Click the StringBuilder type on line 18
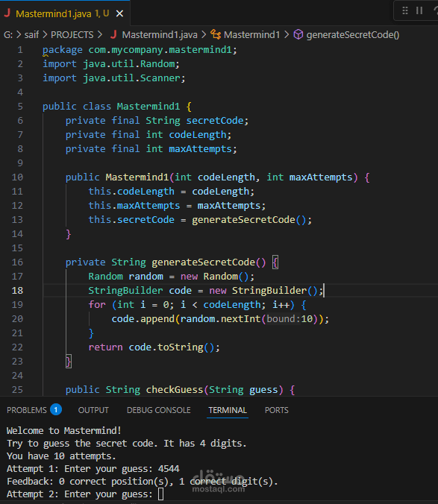438x504 pixels. [x=125, y=291]
